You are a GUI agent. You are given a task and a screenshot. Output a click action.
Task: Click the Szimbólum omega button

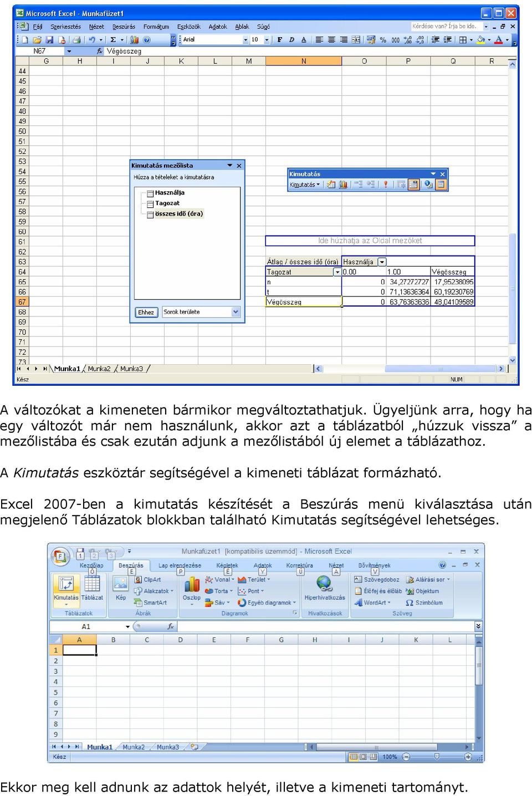pyautogui.click(x=424, y=603)
